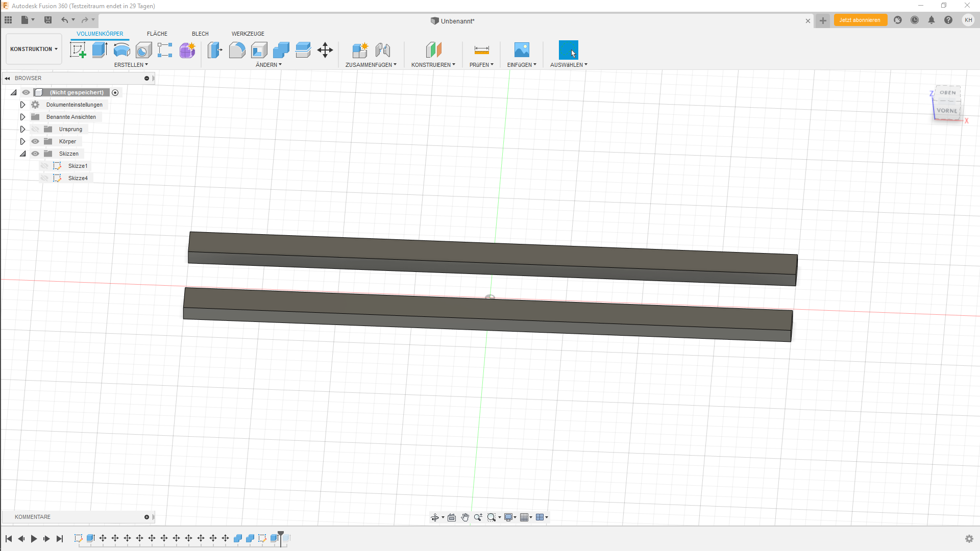Screen dimensions: 980x551
Task: Select the Verschieben/Kopieren tool
Action: (x=325, y=49)
